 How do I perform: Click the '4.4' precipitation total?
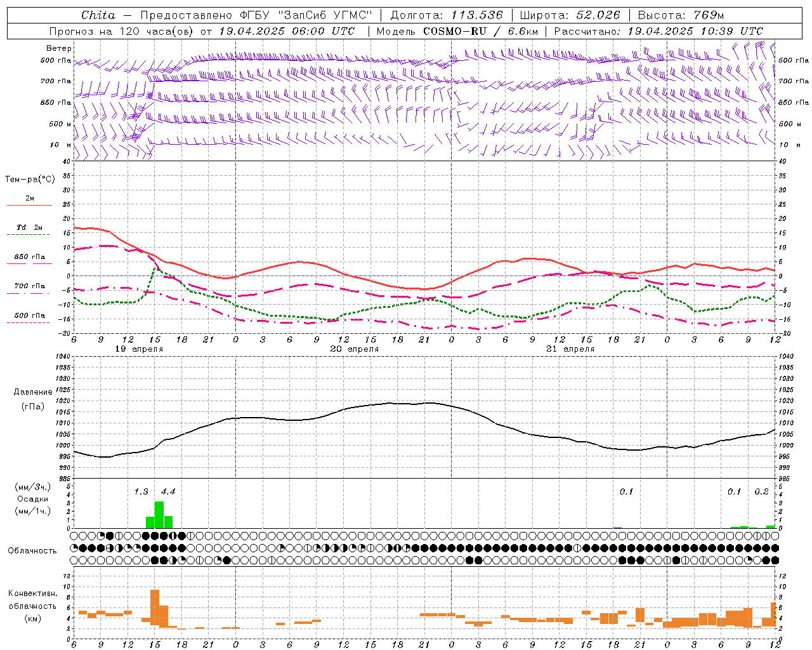click(x=168, y=491)
